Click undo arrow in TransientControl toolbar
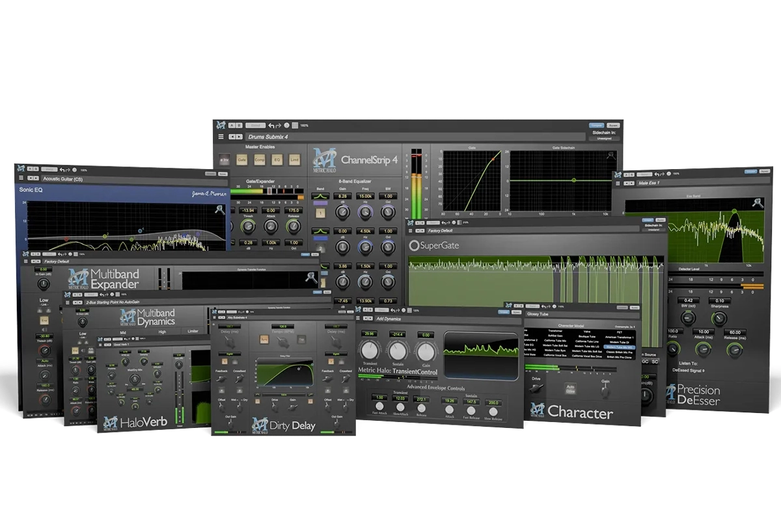 coord(392,312)
